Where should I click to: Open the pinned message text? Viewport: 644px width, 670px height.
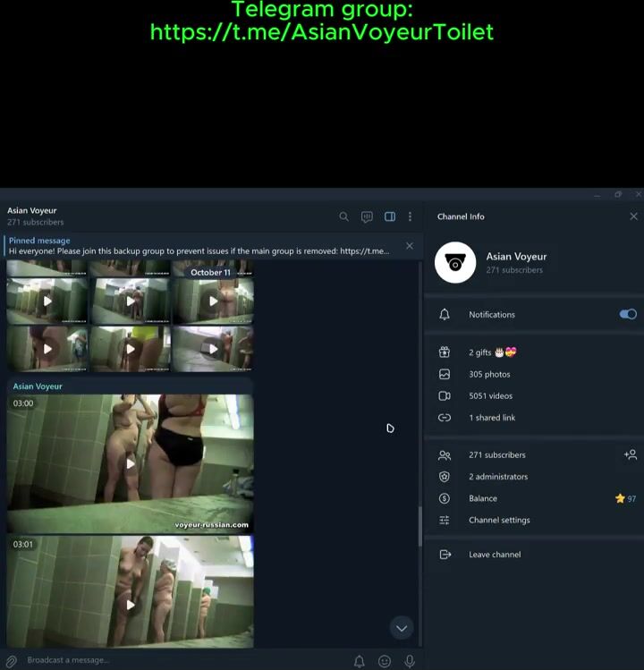(199, 251)
